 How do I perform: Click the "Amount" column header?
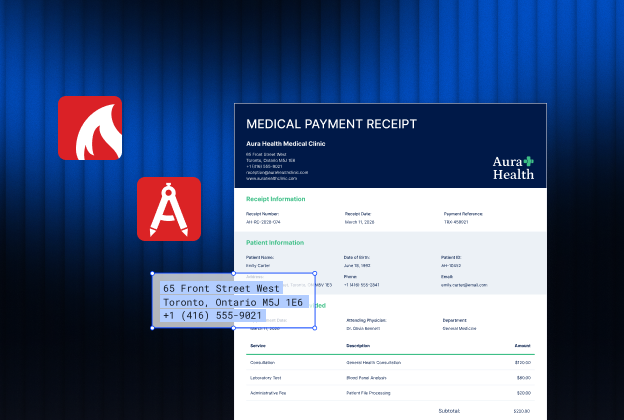click(x=523, y=346)
